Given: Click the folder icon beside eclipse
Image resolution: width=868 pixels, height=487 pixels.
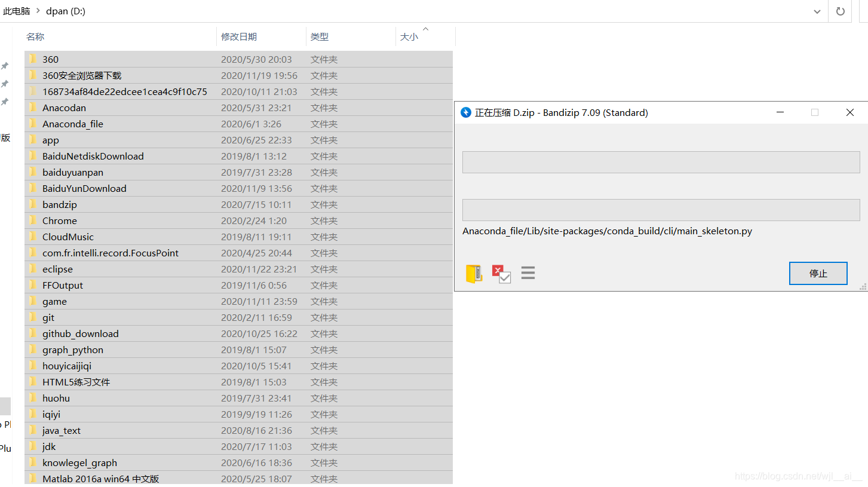Looking at the screenshot, I should pyautogui.click(x=33, y=269).
